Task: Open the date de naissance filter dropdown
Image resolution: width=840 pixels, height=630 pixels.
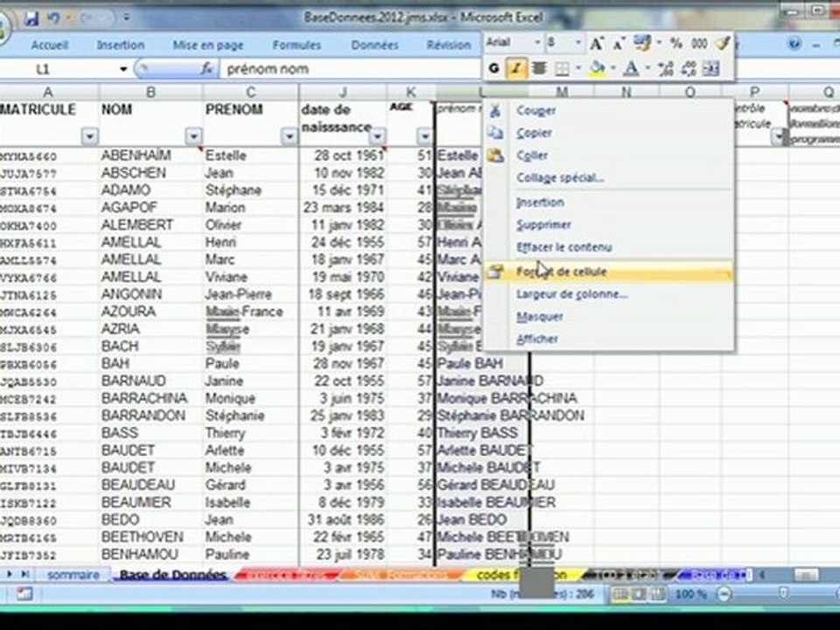Action: (x=378, y=136)
